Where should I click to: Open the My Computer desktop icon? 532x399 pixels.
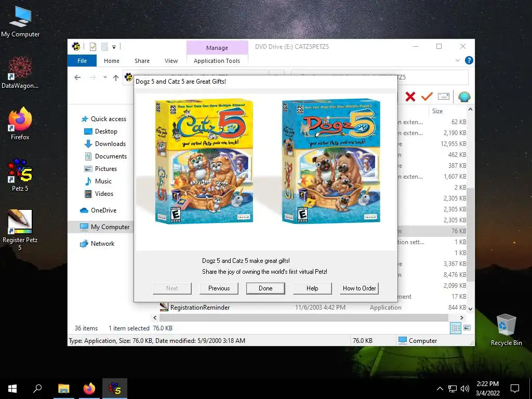click(20, 22)
